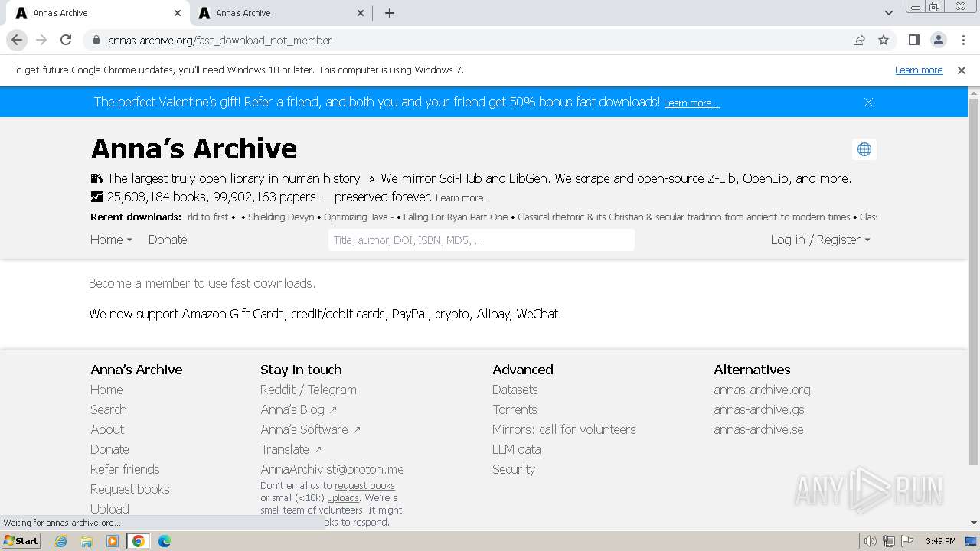The image size is (980, 551).
Task: Bookmark this page with the star icon
Action: pos(884,40)
